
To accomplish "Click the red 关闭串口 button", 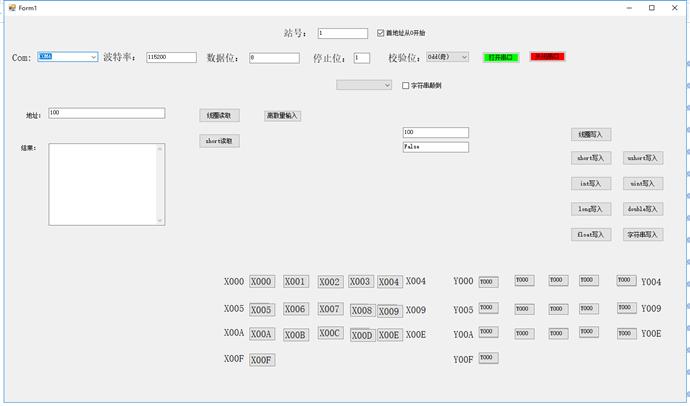I will point(547,57).
